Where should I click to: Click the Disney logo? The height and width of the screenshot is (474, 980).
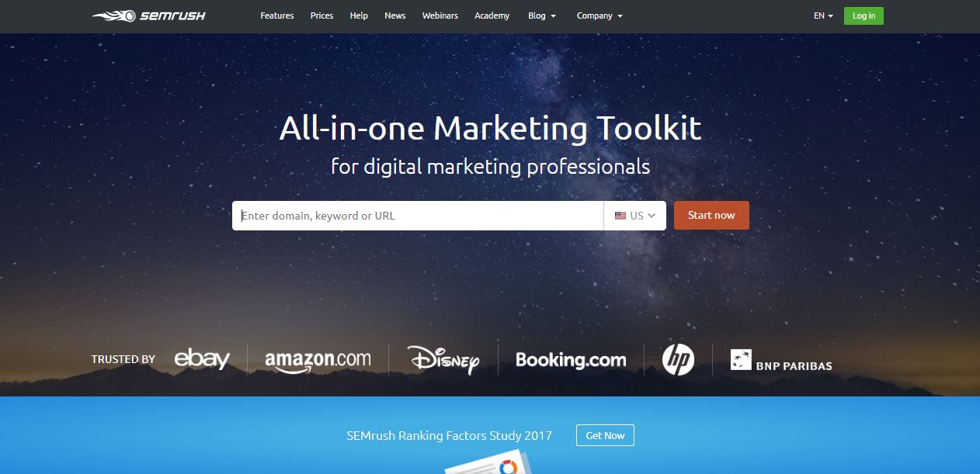pos(443,359)
